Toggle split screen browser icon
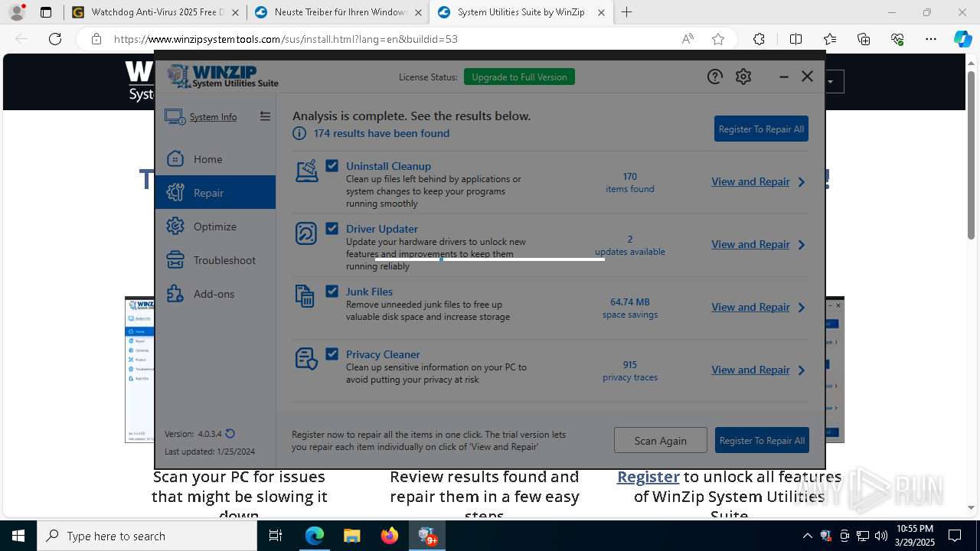Image resolution: width=980 pixels, height=551 pixels. pos(795,39)
